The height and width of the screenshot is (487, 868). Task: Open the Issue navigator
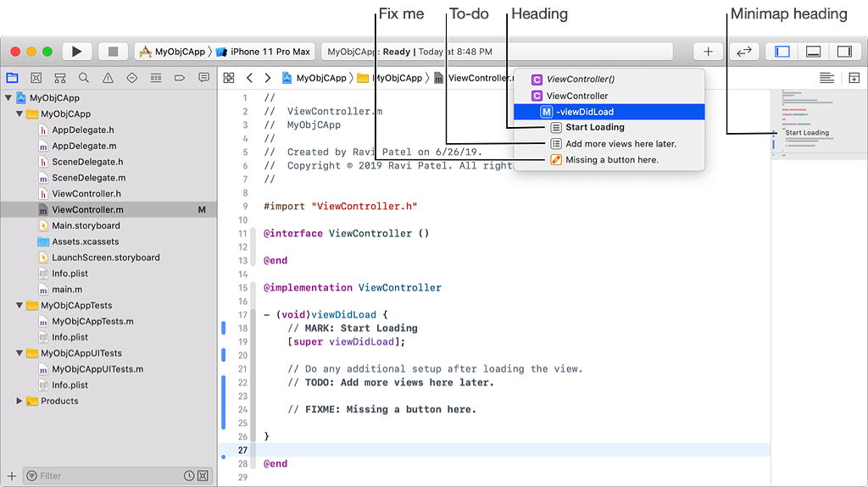[x=108, y=78]
